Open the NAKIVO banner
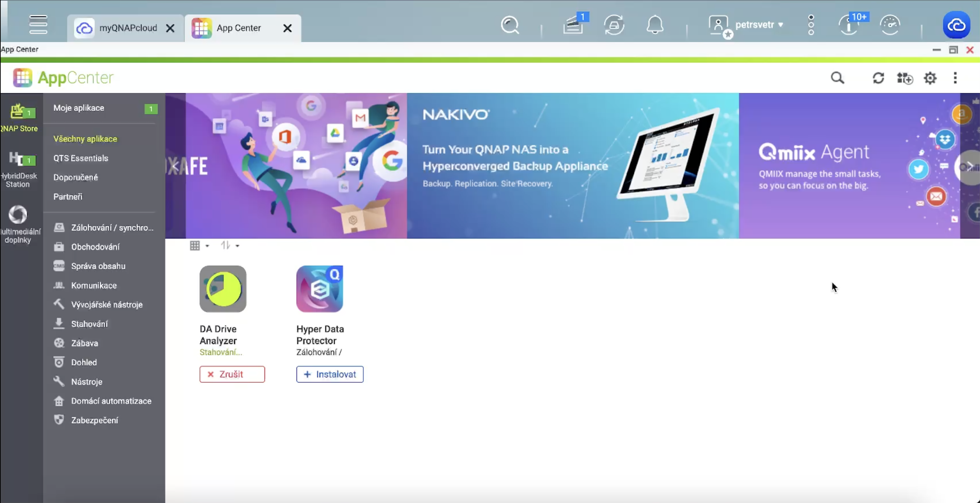 click(x=572, y=165)
